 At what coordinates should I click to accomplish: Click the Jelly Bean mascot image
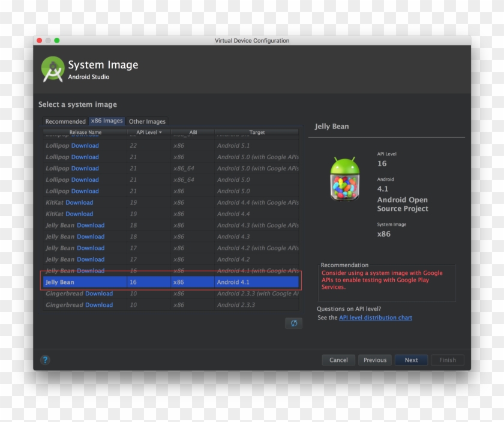(345, 179)
